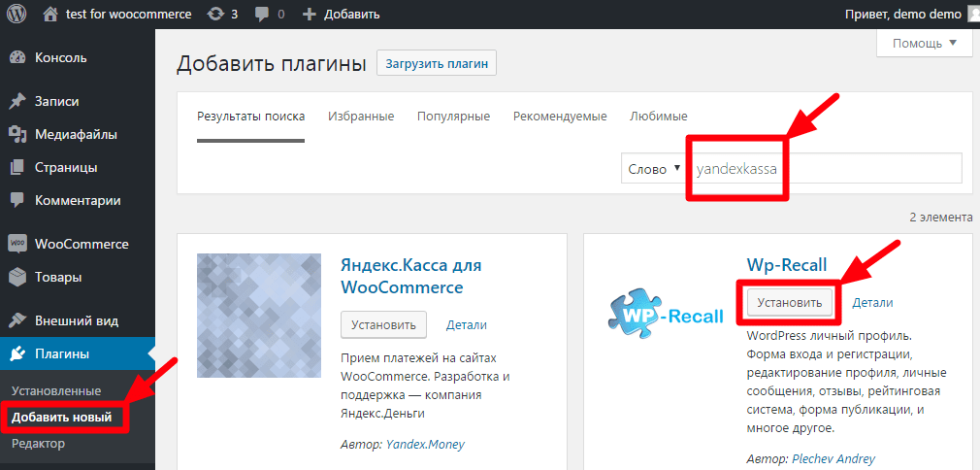
Task: Open the Яндекс.Касса для WooCommerce title link
Action: pyautogui.click(x=411, y=276)
